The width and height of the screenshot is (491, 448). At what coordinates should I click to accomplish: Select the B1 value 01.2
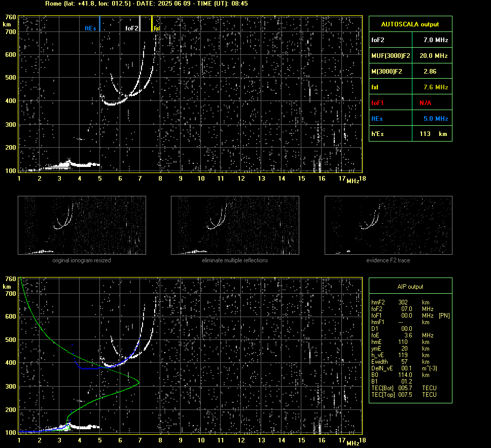pos(406,381)
